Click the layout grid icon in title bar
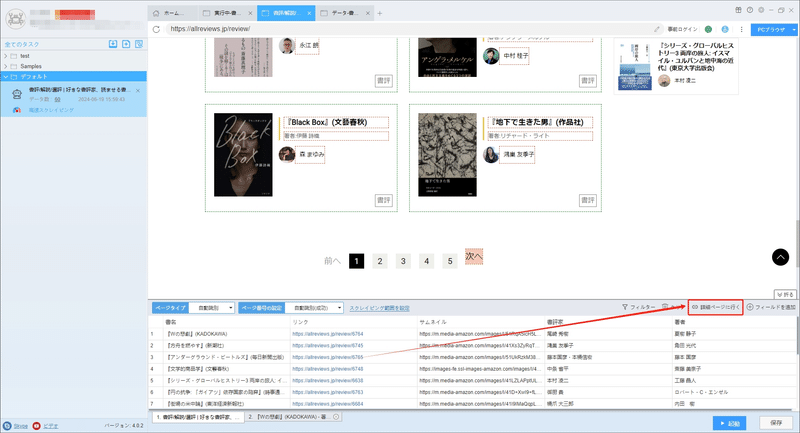The image size is (800, 433). click(738, 10)
